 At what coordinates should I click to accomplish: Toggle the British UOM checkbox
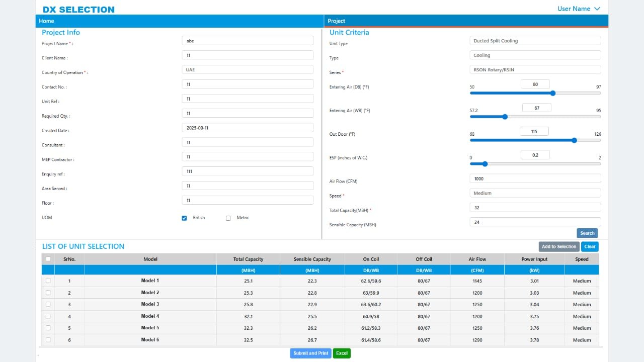point(184,218)
